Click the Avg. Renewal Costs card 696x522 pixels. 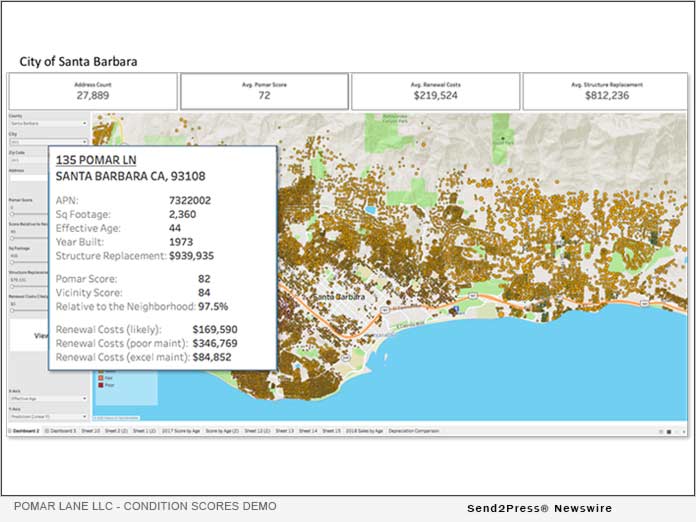point(435,91)
